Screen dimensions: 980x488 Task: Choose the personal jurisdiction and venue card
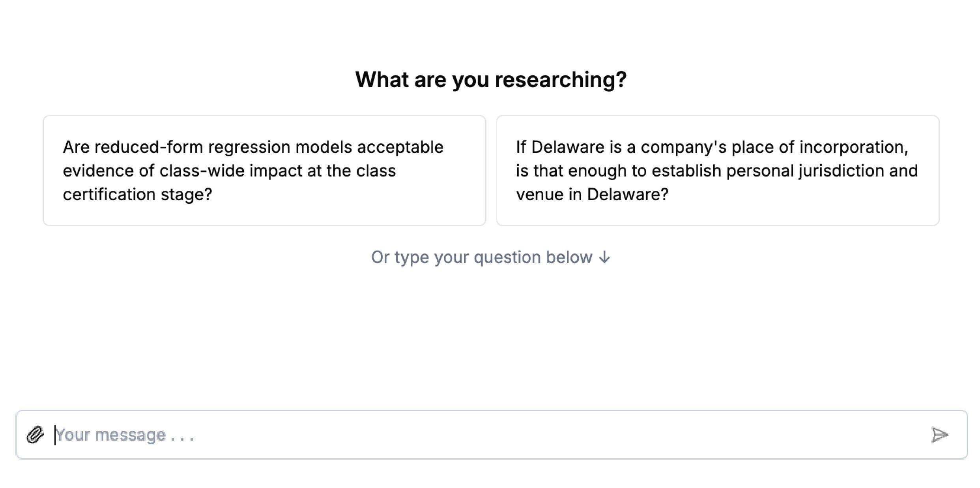[x=718, y=171]
